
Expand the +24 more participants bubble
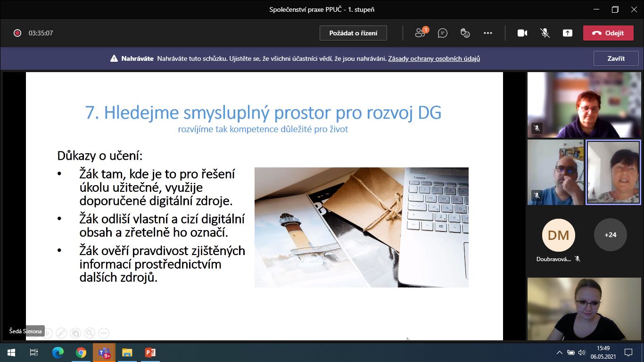click(610, 235)
